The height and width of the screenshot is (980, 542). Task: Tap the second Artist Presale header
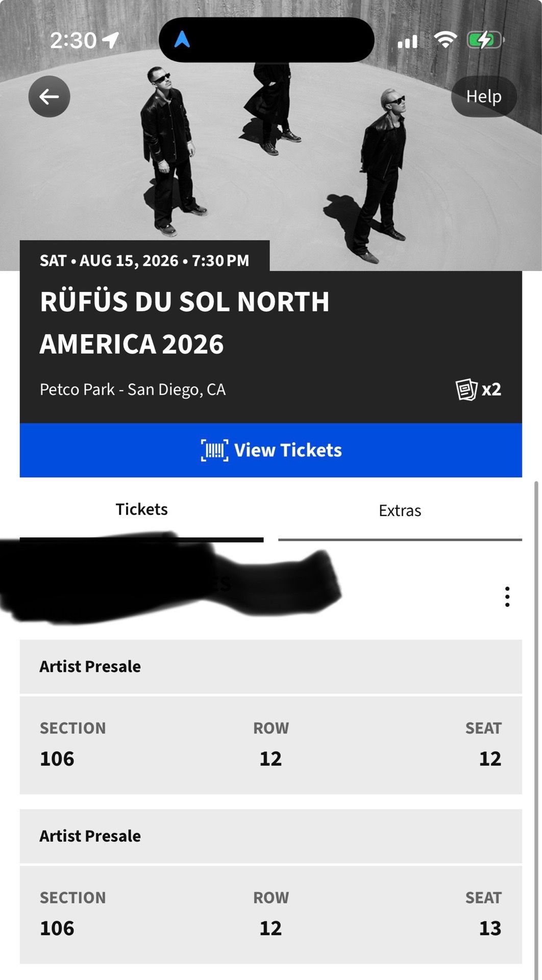(271, 836)
